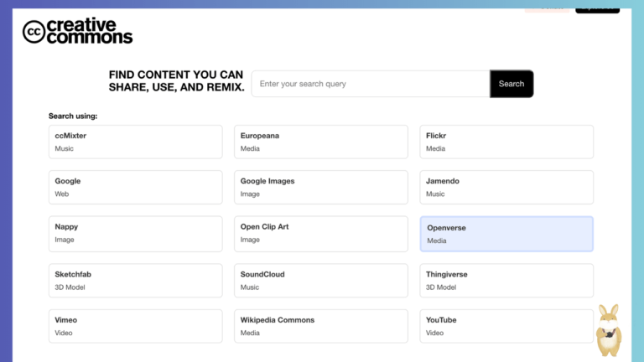This screenshot has width=644, height=362.
Task: Choose Europeana Media as search source
Action: (x=321, y=142)
